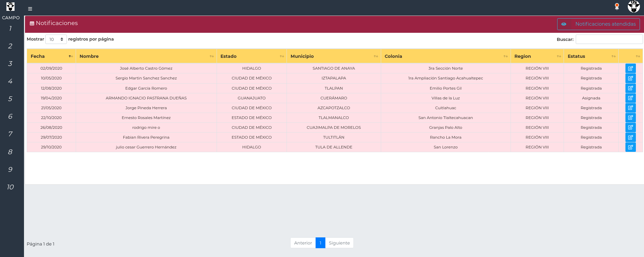
Task: Focus the Buscar search field
Action: coord(609,39)
